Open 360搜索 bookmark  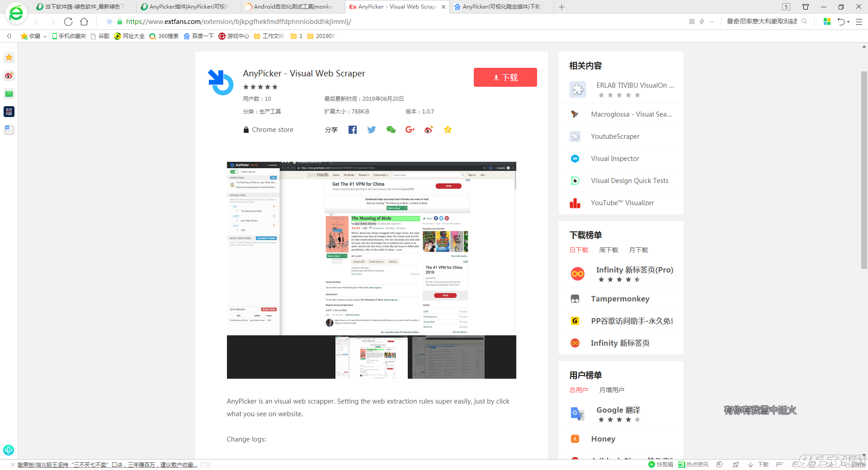pos(164,36)
